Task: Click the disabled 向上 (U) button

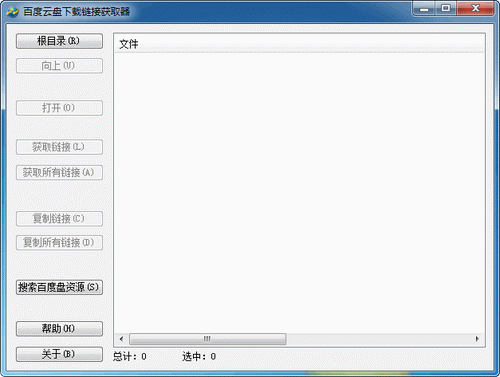Action: tap(59, 66)
